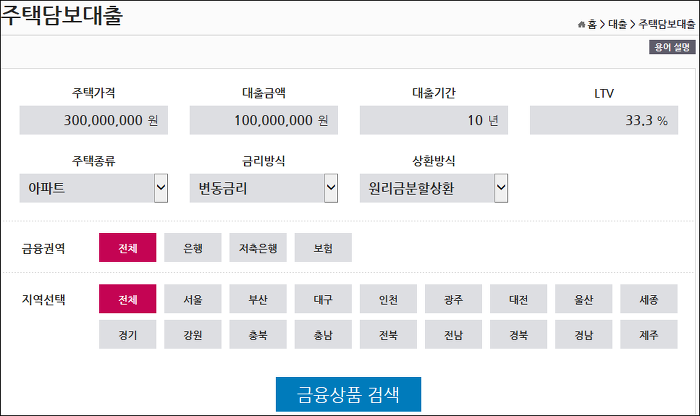
Task: Select 저축은행 financial sector option
Action: pyautogui.click(x=258, y=247)
